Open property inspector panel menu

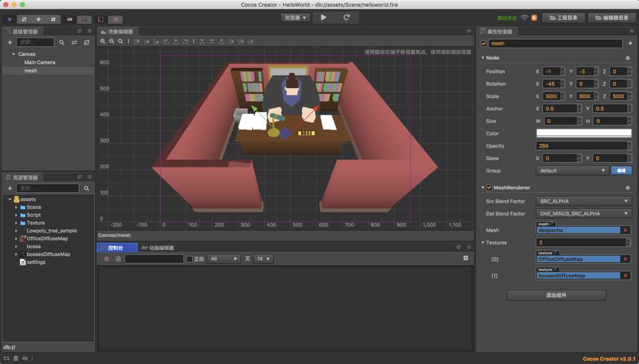coord(632,31)
